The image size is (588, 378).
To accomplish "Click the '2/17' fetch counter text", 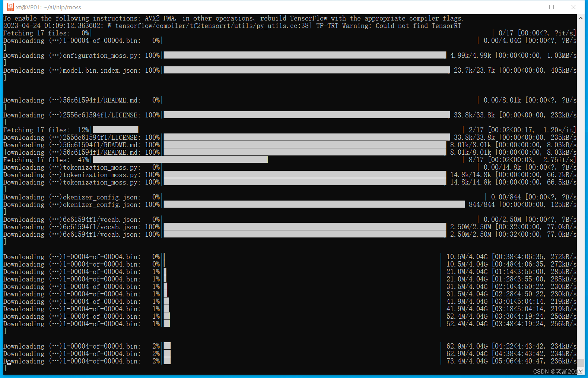I will coord(476,130).
